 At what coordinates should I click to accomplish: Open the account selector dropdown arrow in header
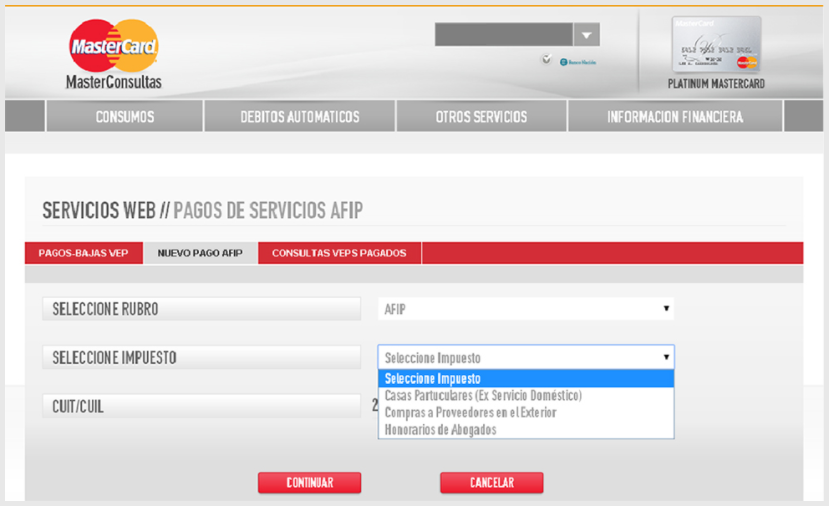click(x=587, y=35)
